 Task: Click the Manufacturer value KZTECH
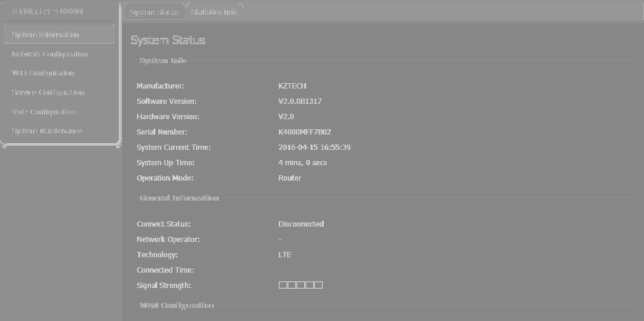tap(292, 86)
